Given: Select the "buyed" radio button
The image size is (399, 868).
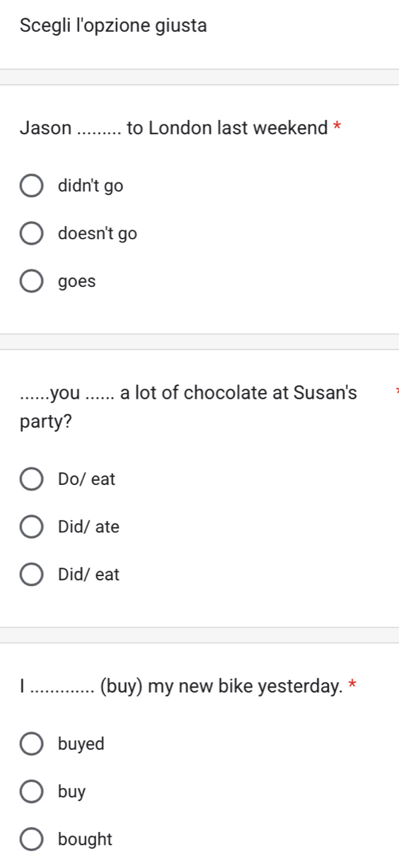Looking at the screenshot, I should (x=31, y=744).
